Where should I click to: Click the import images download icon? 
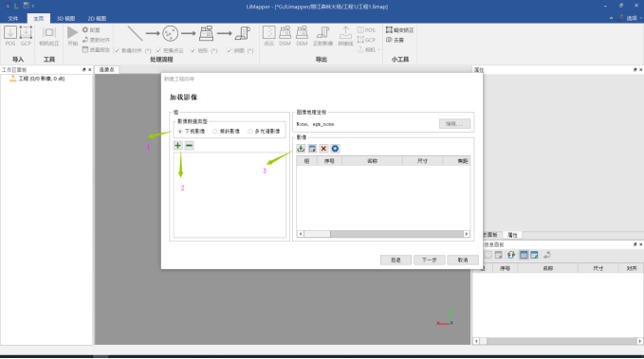(x=301, y=149)
